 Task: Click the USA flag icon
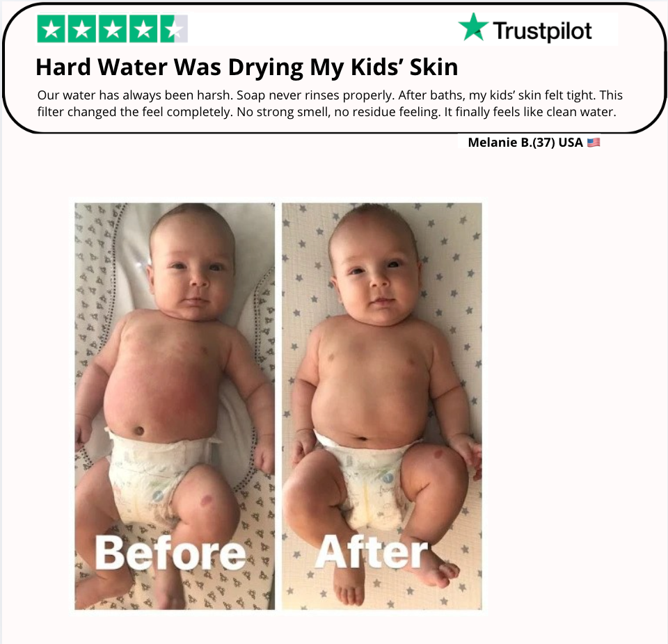pyautogui.click(x=594, y=143)
